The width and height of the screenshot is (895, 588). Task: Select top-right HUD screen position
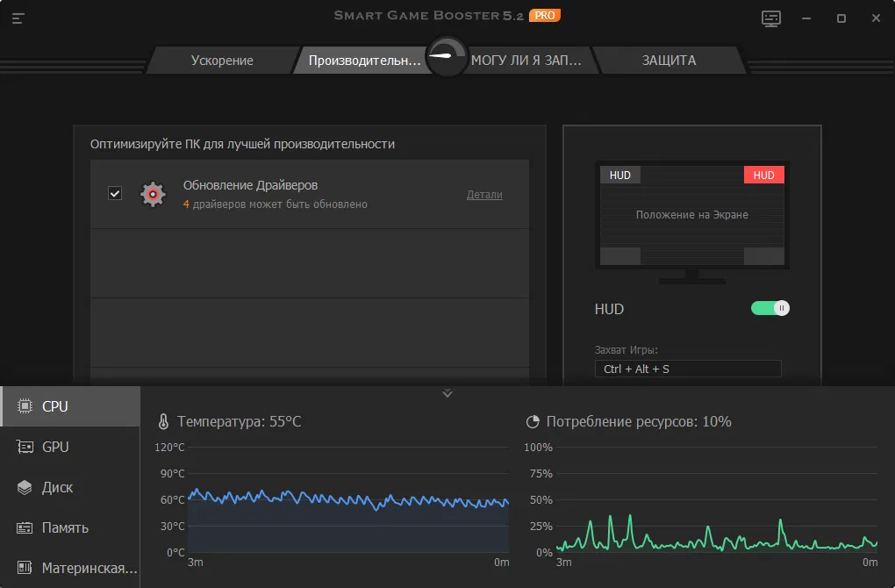pyautogui.click(x=763, y=175)
